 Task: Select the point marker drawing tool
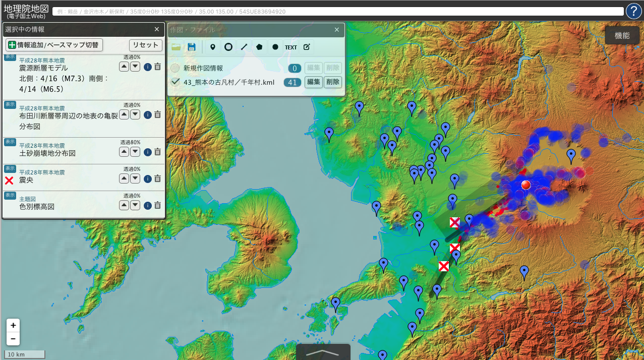[212, 47]
